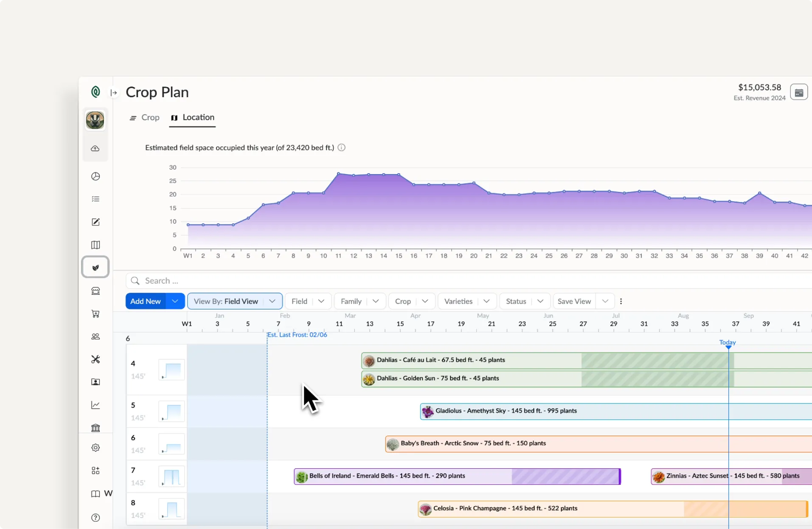Open the pie chart sidebar icon
The width and height of the screenshot is (812, 529).
(95, 176)
